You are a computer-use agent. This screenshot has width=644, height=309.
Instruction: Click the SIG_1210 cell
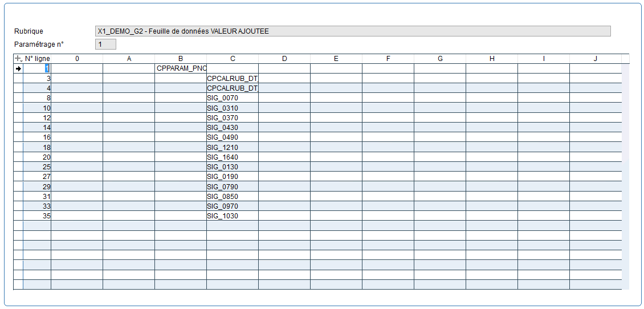tap(233, 147)
